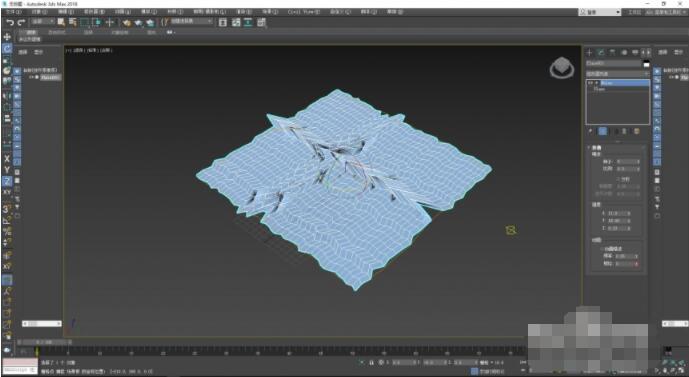Open the sign-in dropdown at top right

pyautogui.click(x=599, y=12)
